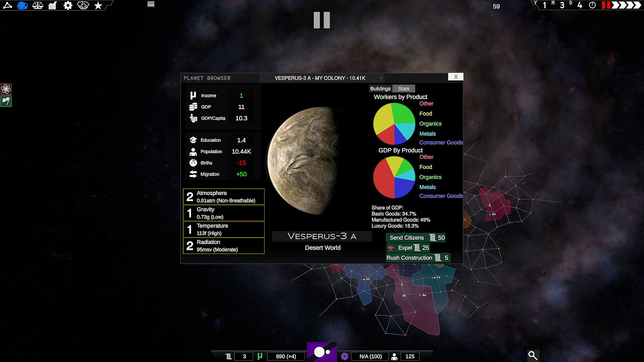Toggle the red pause game-speed button

tap(606, 5)
